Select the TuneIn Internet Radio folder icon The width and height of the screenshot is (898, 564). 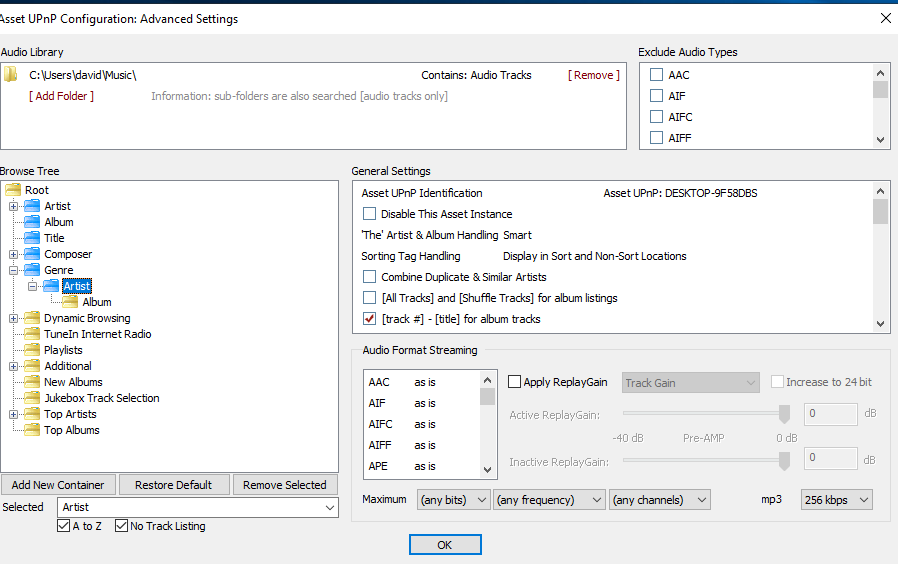tap(32, 334)
